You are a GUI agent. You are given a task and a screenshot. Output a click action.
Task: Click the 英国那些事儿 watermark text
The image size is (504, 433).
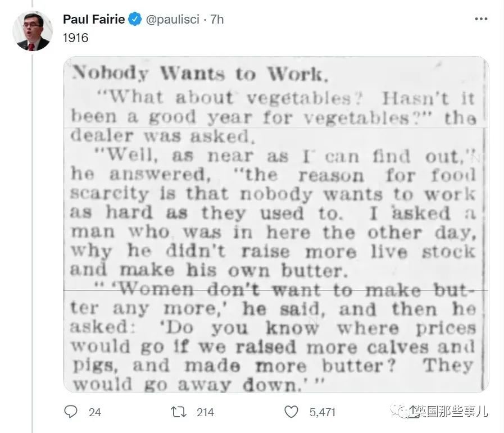point(451,411)
